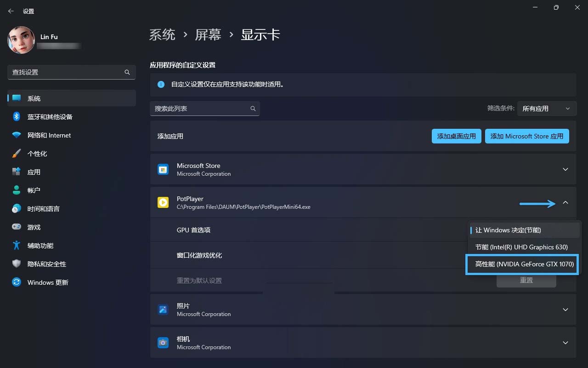The width and height of the screenshot is (588, 368).
Task: Open Lin Fu's account avatar
Action: click(21, 40)
